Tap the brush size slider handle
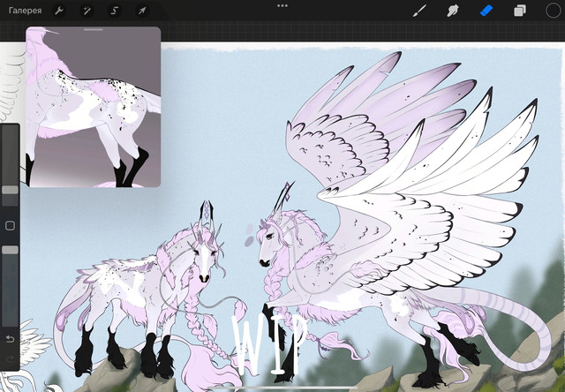 tap(10, 190)
